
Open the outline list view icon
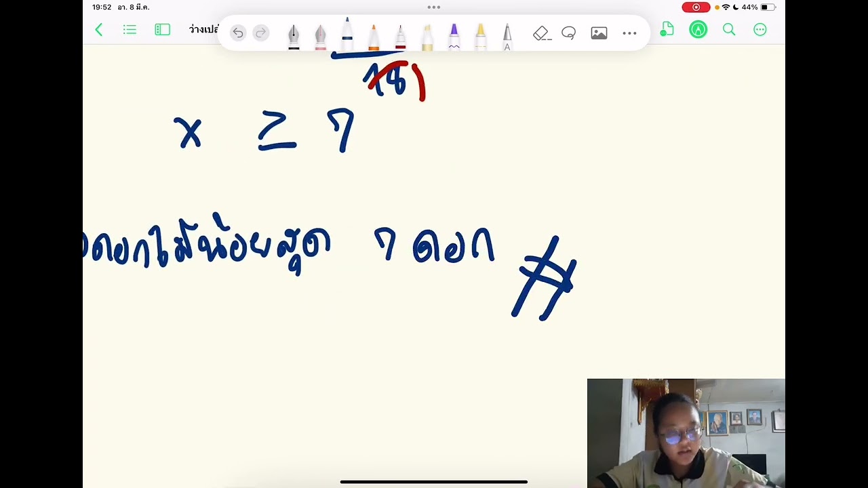pos(130,30)
